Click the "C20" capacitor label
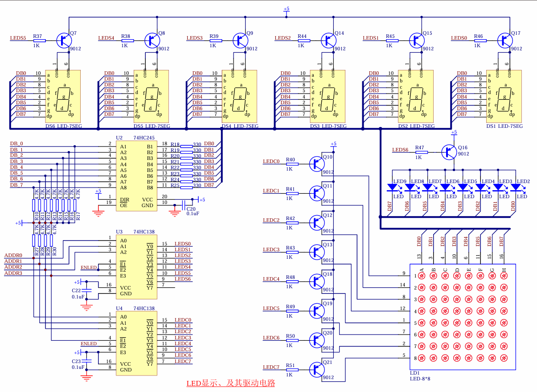Viewport: 537px width, 392px height. point(191,208)
